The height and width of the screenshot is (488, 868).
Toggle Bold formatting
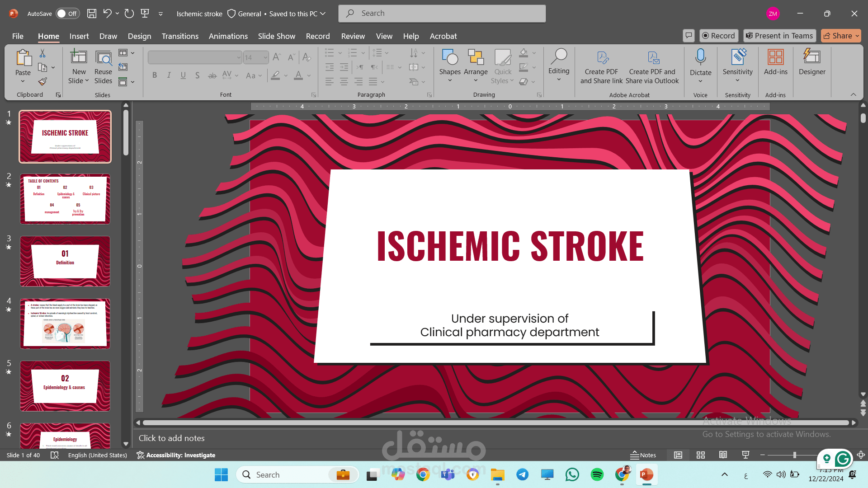pyautogui.click(x=155, y=75)
